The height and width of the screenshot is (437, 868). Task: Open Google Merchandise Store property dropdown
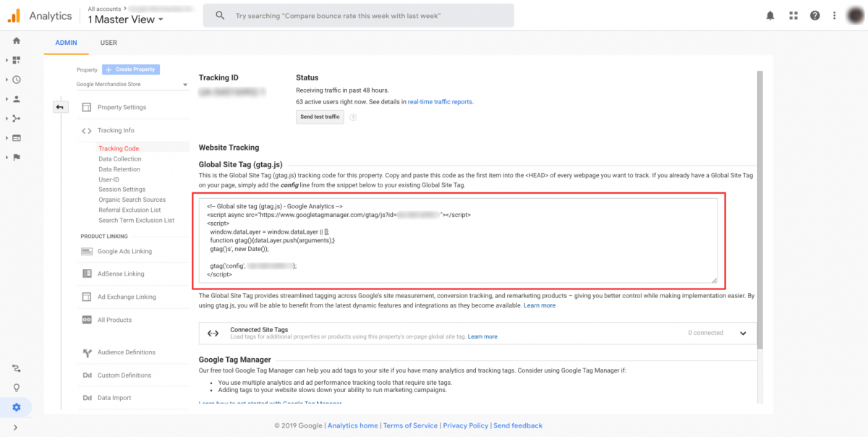click(132, 84)
